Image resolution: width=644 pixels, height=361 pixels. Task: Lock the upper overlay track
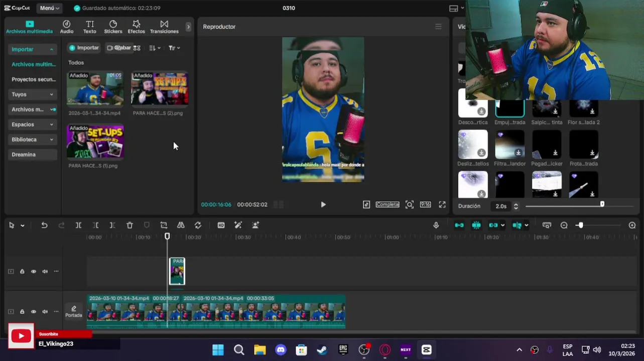tap(22, 271)
